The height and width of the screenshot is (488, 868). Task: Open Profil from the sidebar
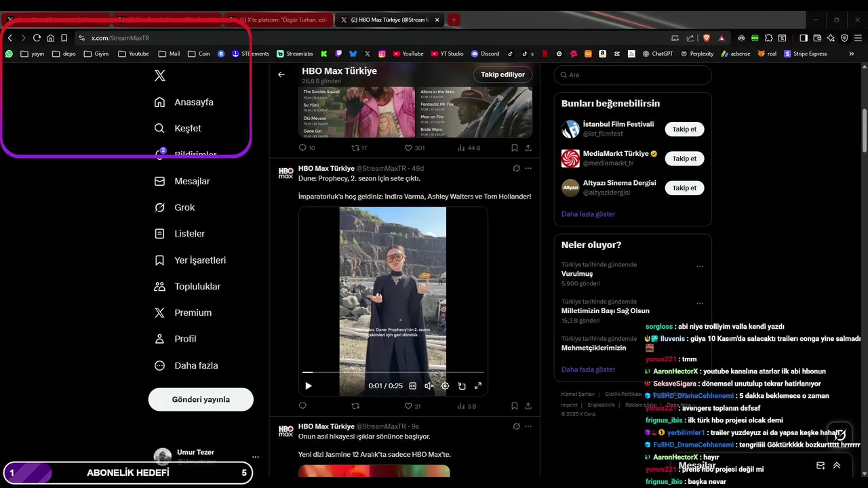pyautogui.click(x=175, y=339)
